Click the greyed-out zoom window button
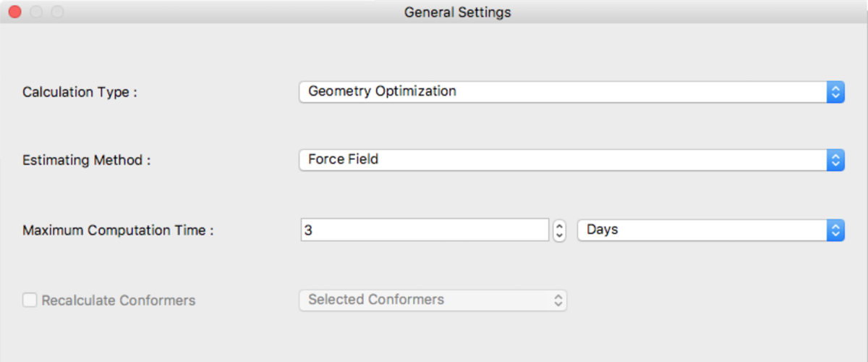This screenshot has width=868, height=362. pyautogui.click(x=57, y=12)
